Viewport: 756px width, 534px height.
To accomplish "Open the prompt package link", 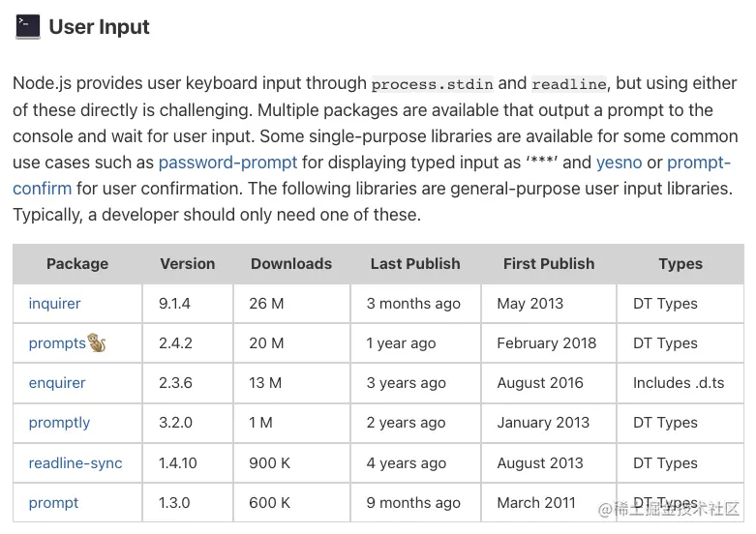I will (x=53, y=503).
